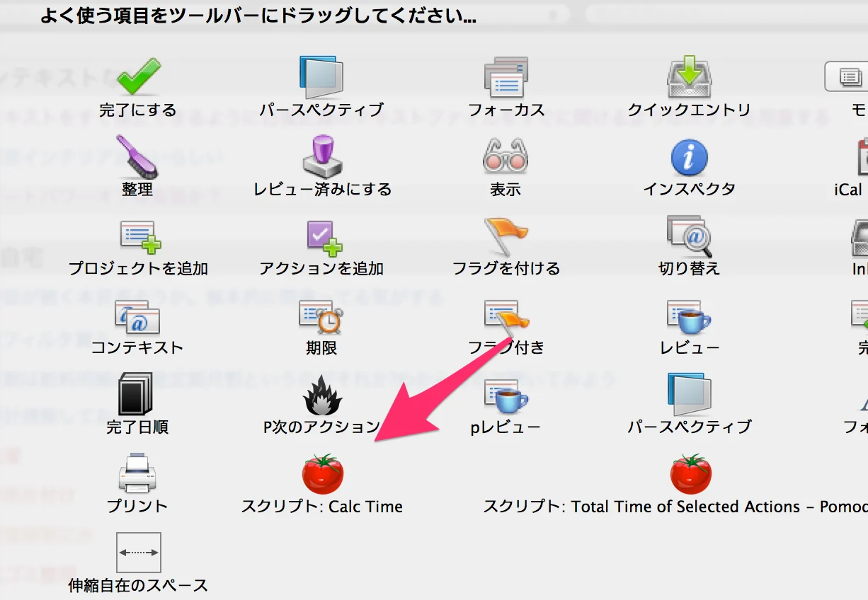The width and height of the screenshot is (868, 600).
Task: Click the スクリプト: Calc Time tomato icon
Action: 323,474
